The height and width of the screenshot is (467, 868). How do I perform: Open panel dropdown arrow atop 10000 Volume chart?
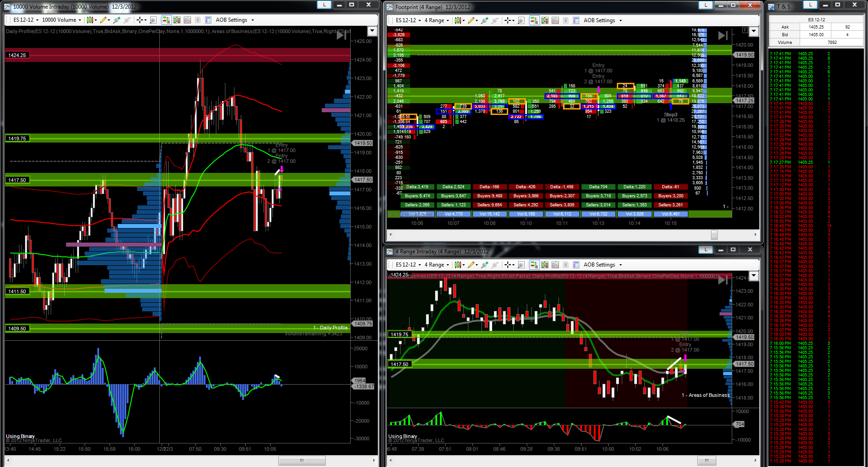pyautogui.click(x=372, y=31)
